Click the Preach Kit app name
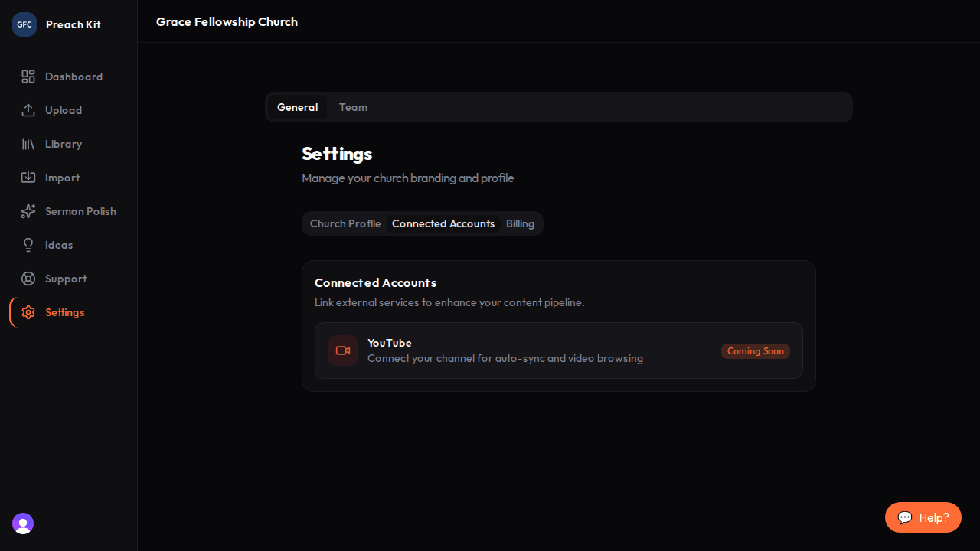Image resolution: width=980 pixels, height=551 pixels. pos(73,24)
